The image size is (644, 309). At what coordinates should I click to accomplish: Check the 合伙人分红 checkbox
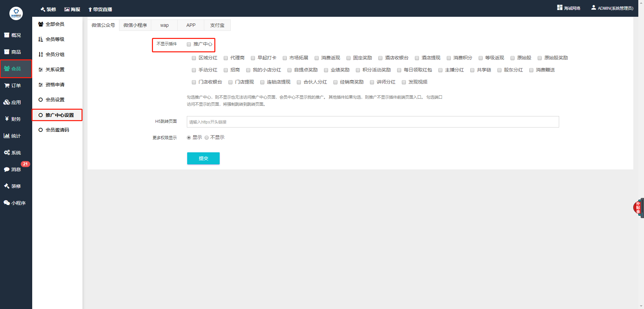[299, 82]
